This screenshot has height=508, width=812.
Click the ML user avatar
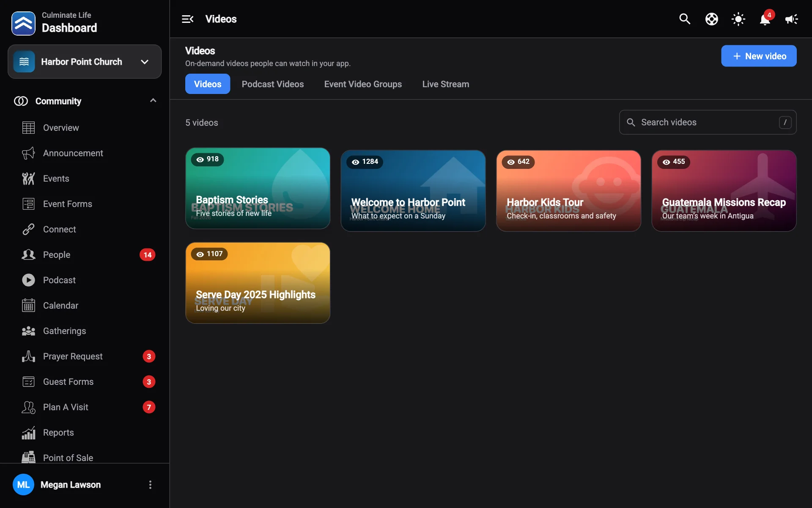(23, 485)
